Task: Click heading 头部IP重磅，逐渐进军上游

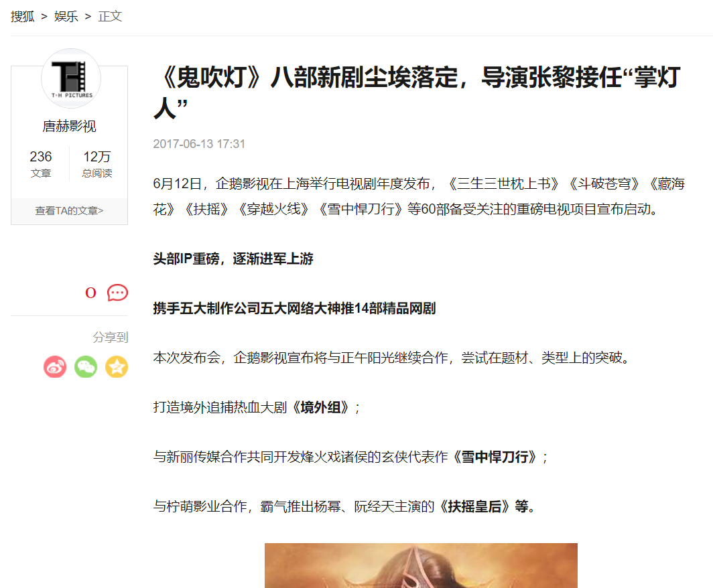Action: [233, 259]
